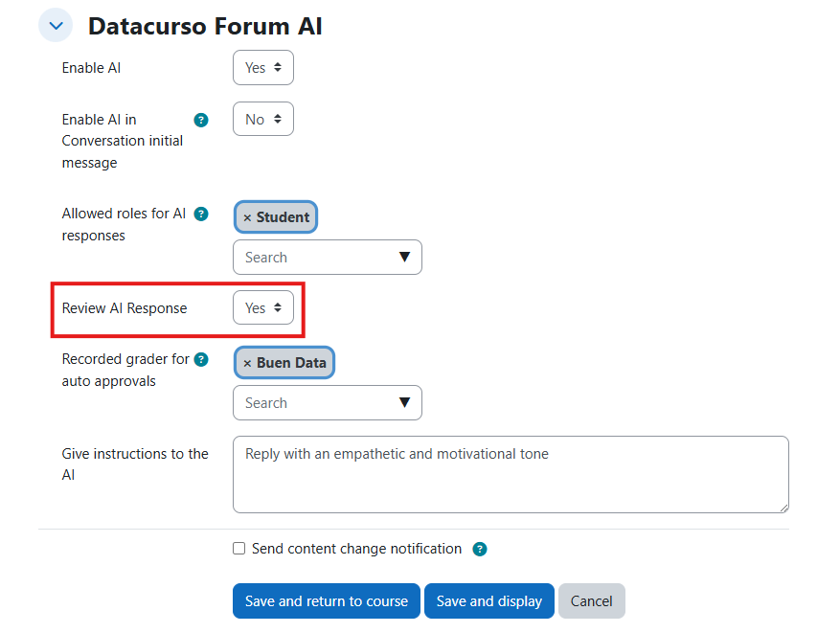This screenshot has height=633, width=840.
Task: Open help for Allowed roles for AI
Action: click(x=201, y=214)
